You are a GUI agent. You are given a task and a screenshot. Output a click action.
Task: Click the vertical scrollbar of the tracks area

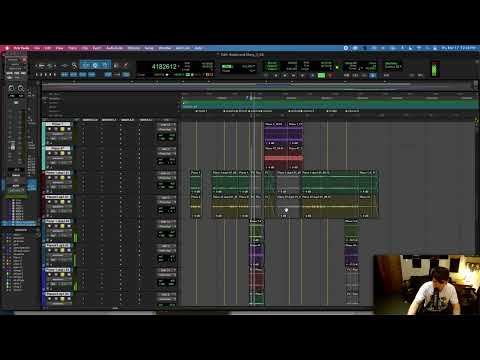pyautogui.click(x=477, y=213)
